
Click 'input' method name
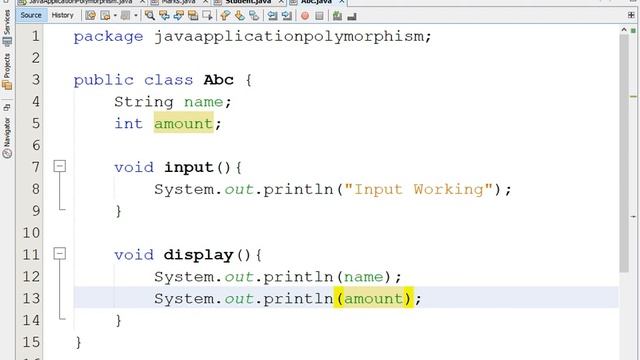click(189, 167)
